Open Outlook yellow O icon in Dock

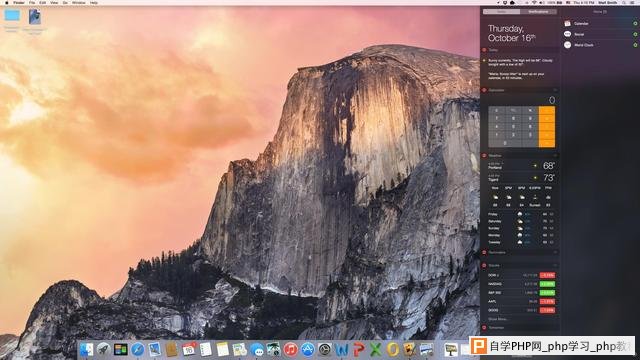pyautogui.click(x=393, y=349)
